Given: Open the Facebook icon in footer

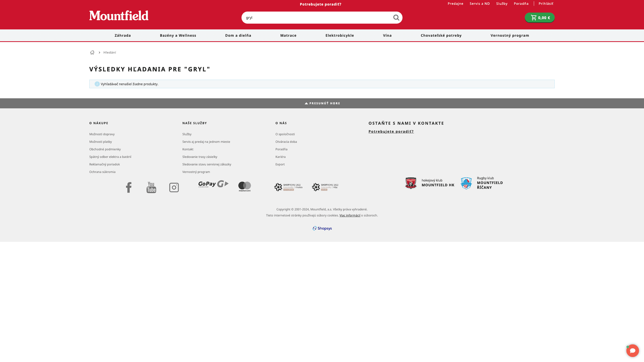Looking at the screenshot, I should click(129, 187).
